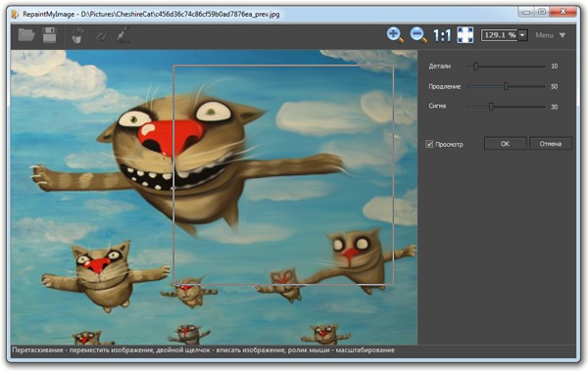Adjust the Сигма slider handle
Viewport: 588px width, 371px height.
[x=491, y=107]
